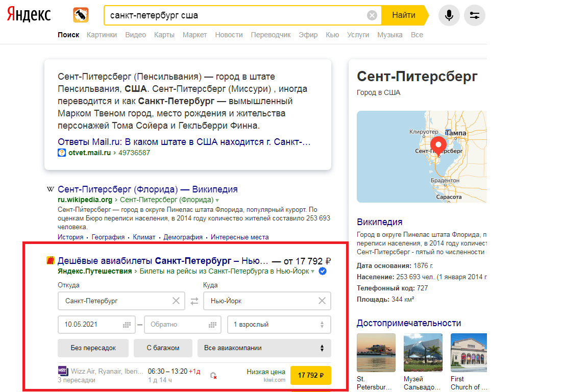
Task: Click the Wizz Air airline logo
Action: click(63, 371)
